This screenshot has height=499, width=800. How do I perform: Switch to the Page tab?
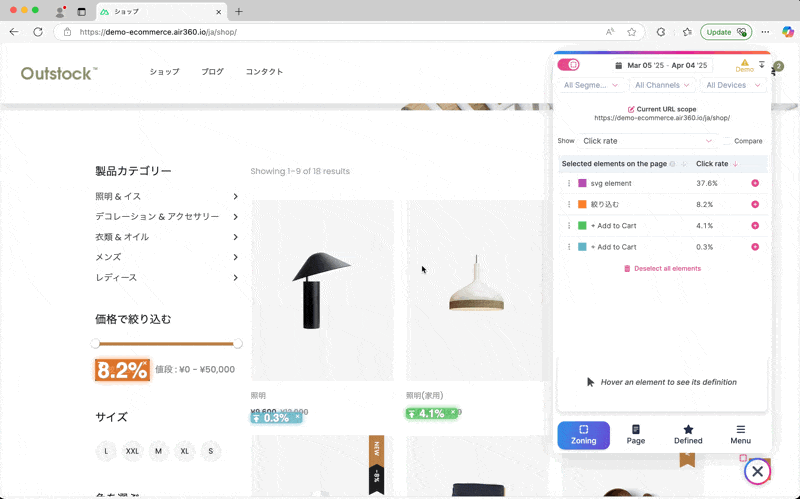[x=635, y=434]
